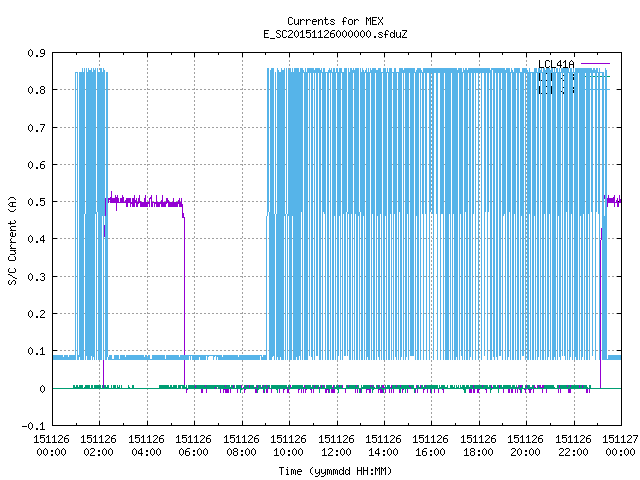Click the LCL41A legend label
Viewport: 640px width, 480px height.
coord(556,64)
